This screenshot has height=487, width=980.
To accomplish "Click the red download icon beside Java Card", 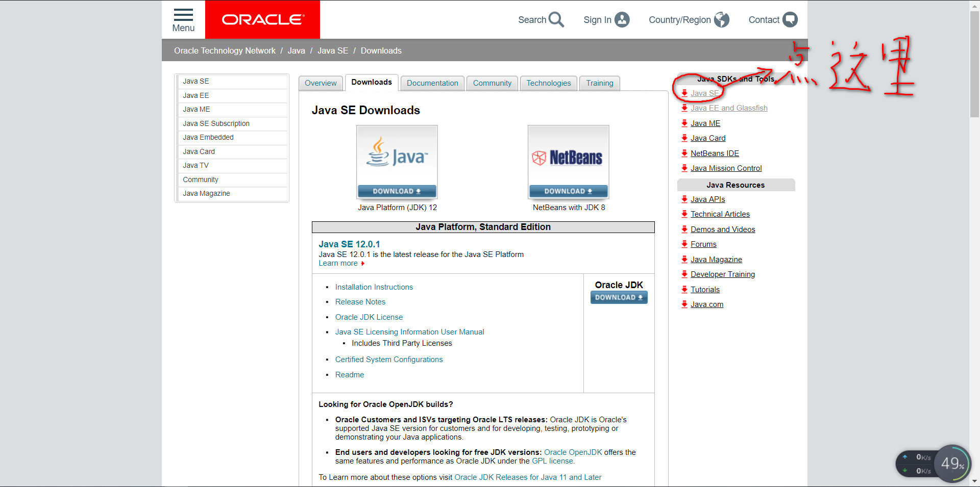I will pyautogui.click(x=684, y=138).
